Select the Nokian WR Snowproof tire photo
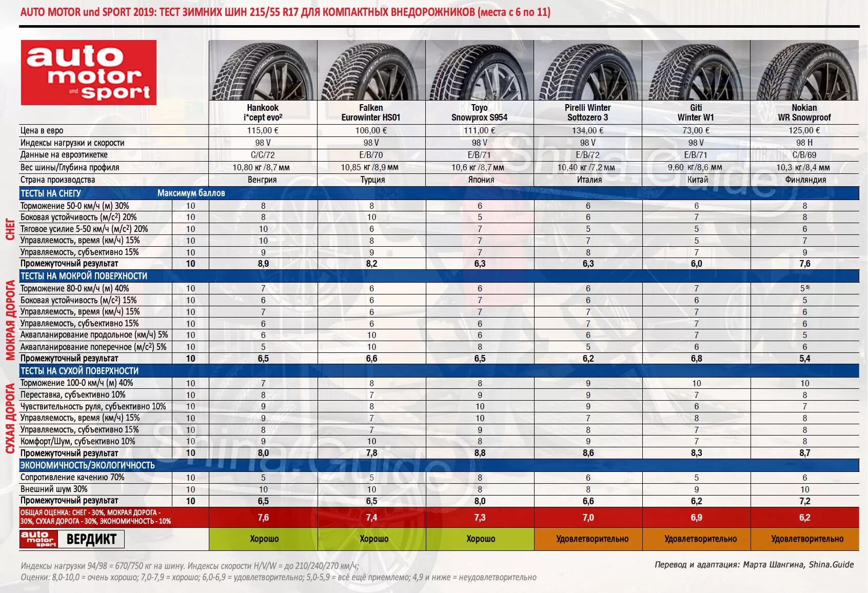 (x=804, y=71)
